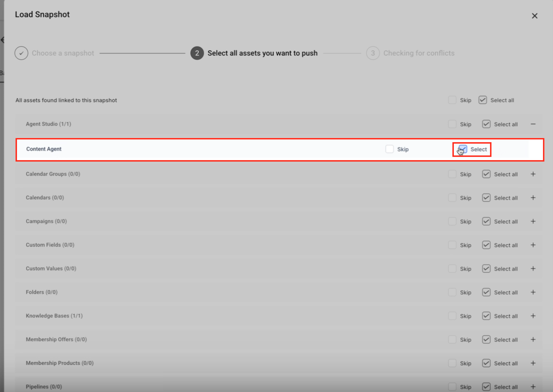Image resolution: width=553 pixels, height=392 pixels.
Task: Check top-level Skip for all assets
Action: point(452,100)
